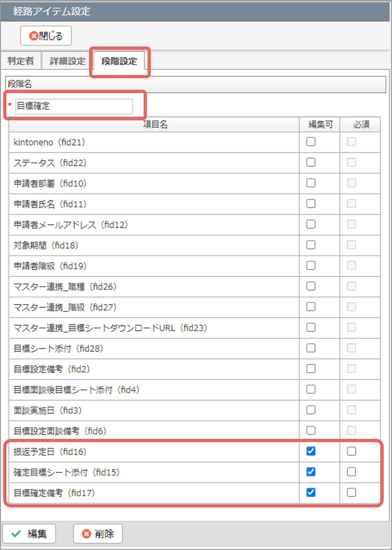This screenshot has height=550, width=392.
Task: Check 編集可 for 対象期間 (fid18)
Action: point(311,245)
